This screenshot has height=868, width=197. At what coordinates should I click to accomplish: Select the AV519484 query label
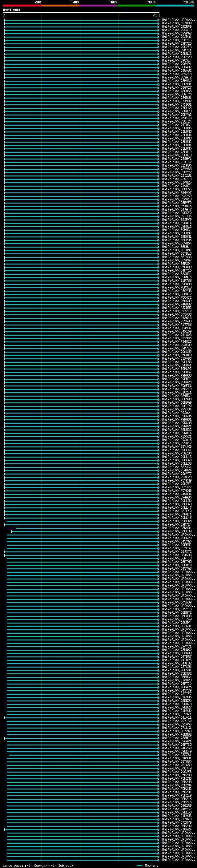pos(11,10)
